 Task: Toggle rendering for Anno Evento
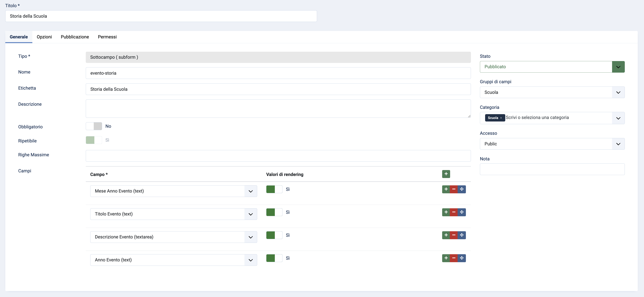[x=274, y=258]
